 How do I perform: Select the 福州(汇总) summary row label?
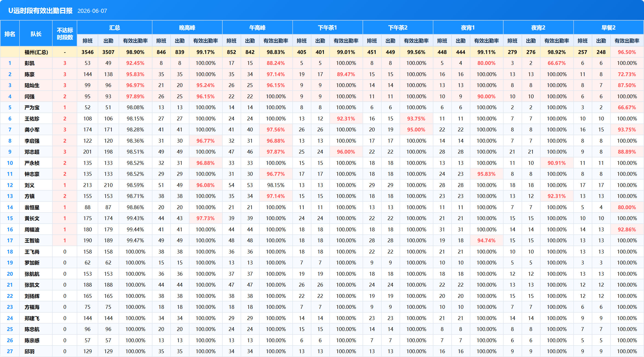(x=36, y=52)
